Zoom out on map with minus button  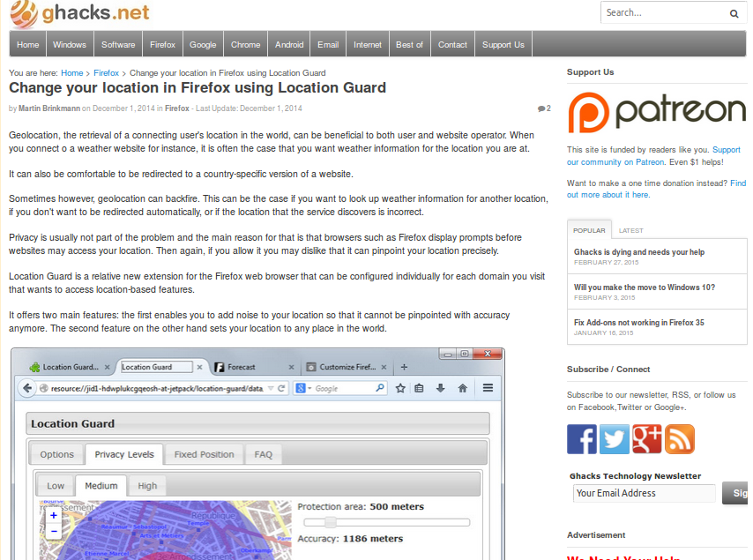click(54, 531)
